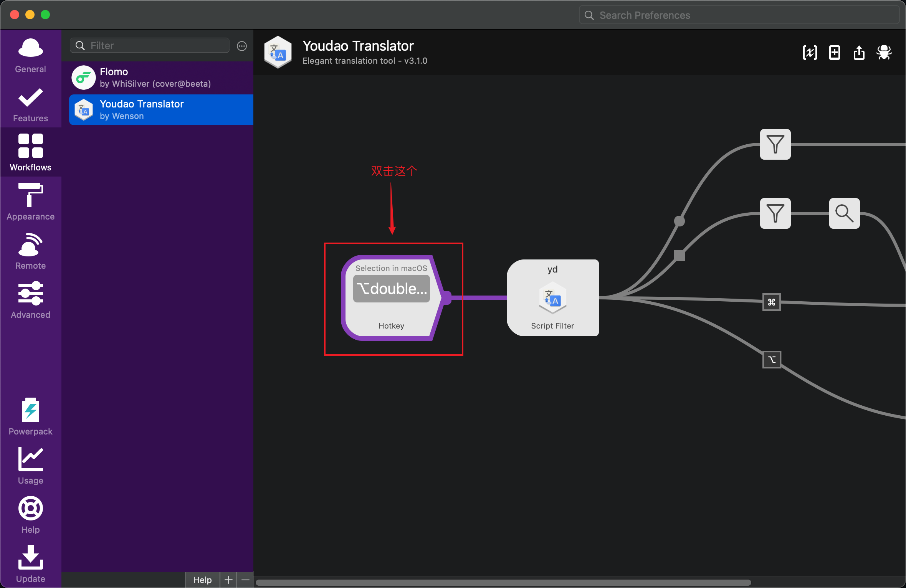The image size is (906, 588).
Task: Click the Search Preferences field
Action: click(x=739, y=15)
